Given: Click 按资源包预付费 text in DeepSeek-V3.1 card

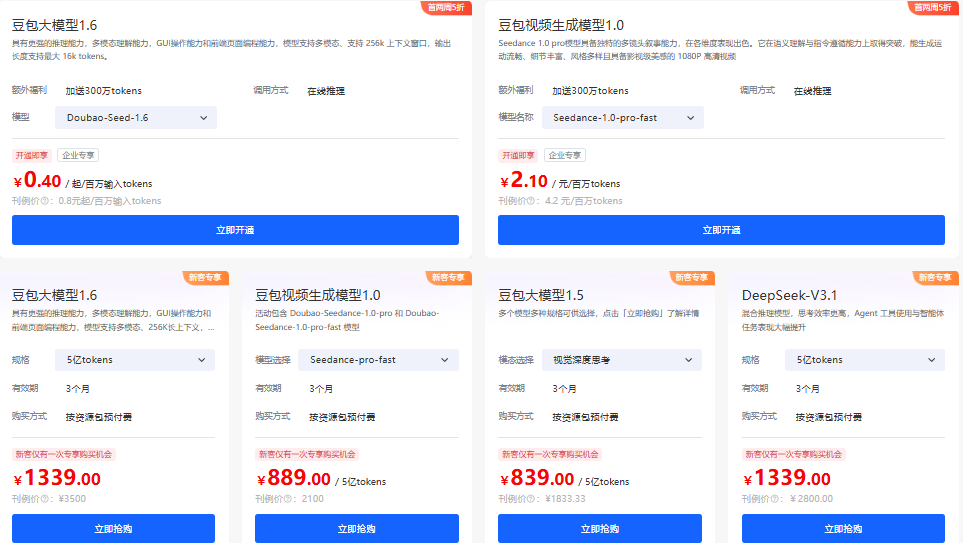Looking at the screenshot, I should pyautogui.click(x=828, y=417).
